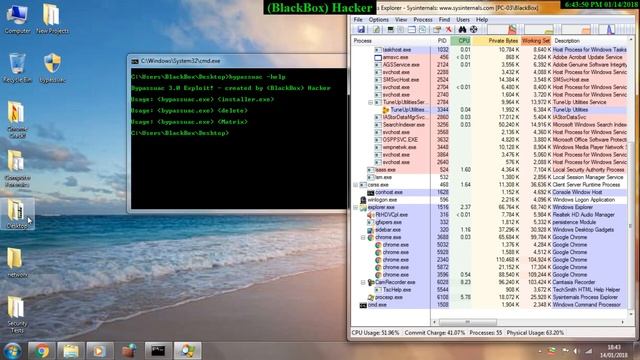Image resolution: width=640 pixels, height=360 pixels.
Task: Open Properties via the toolbar icon
Action: 437,29
